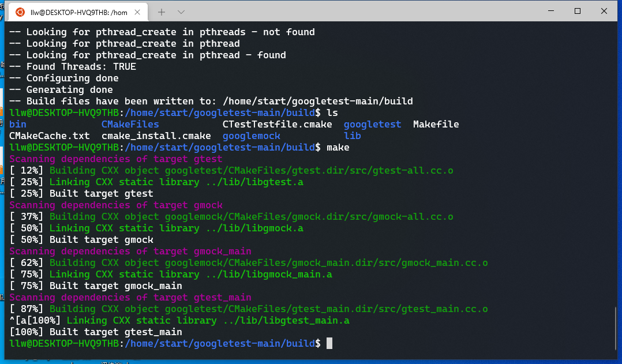
Task: Click 'Linking CXX static library ../lib/libgtest_main.a'
Action: click(208, 320)
